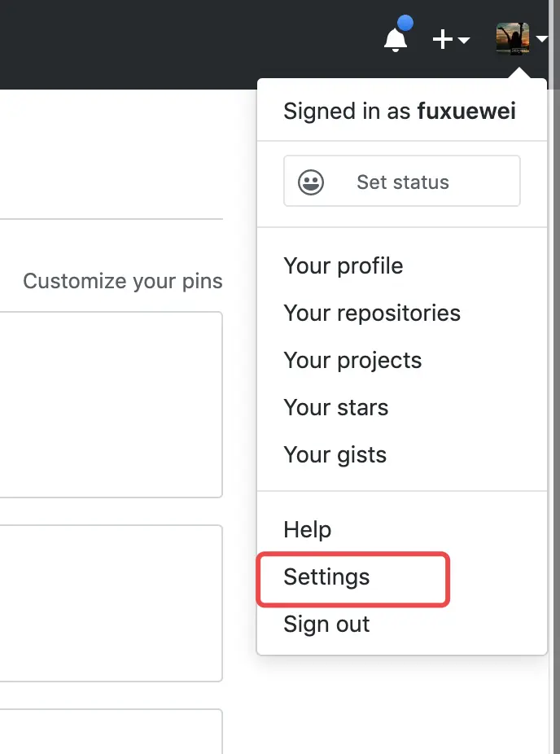Click the plus icon to create new
Viewport: 560px width, 754px height.
442,39
